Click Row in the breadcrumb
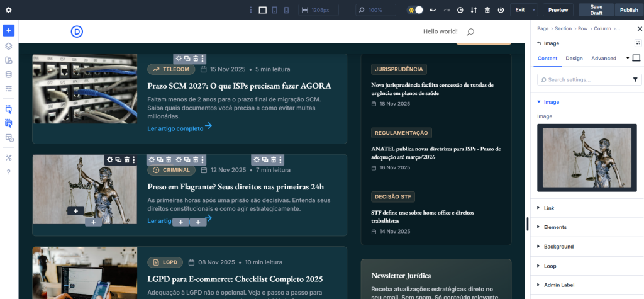The width and height of the screenshot is (644, 299). click(582, 29)
